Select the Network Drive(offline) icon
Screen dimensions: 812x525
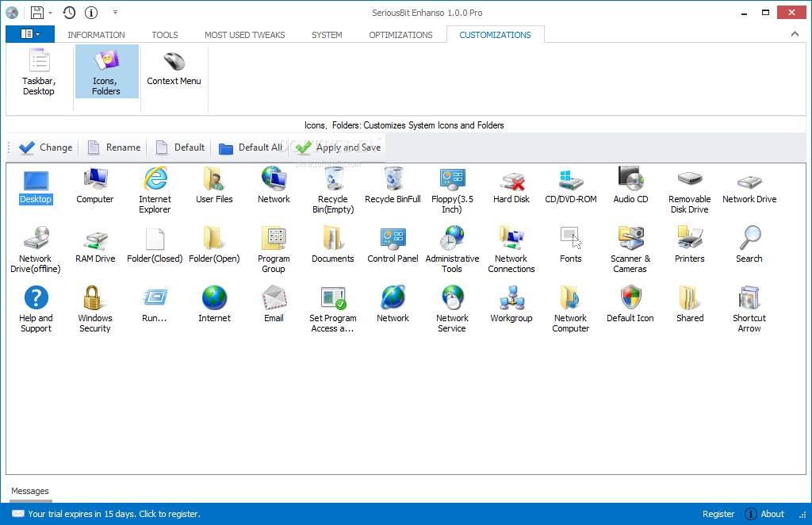pyautogui.click(x=36, y=250)
